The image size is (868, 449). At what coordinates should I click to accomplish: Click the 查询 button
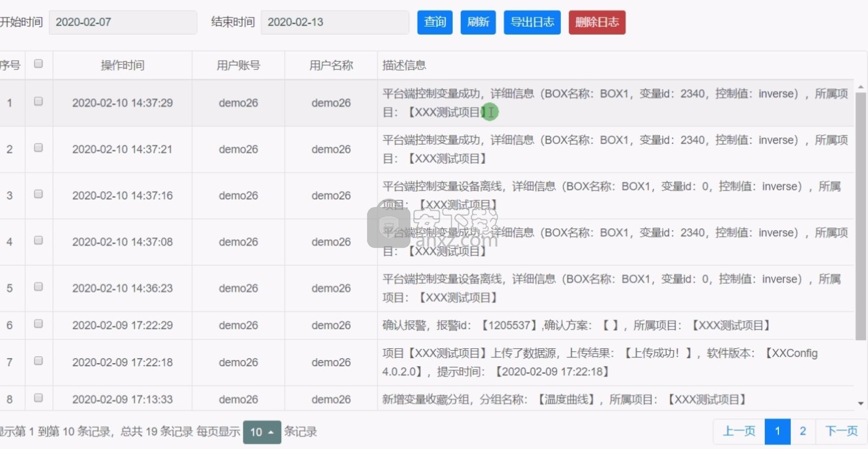pyautogui.click(x=435, y=22)
